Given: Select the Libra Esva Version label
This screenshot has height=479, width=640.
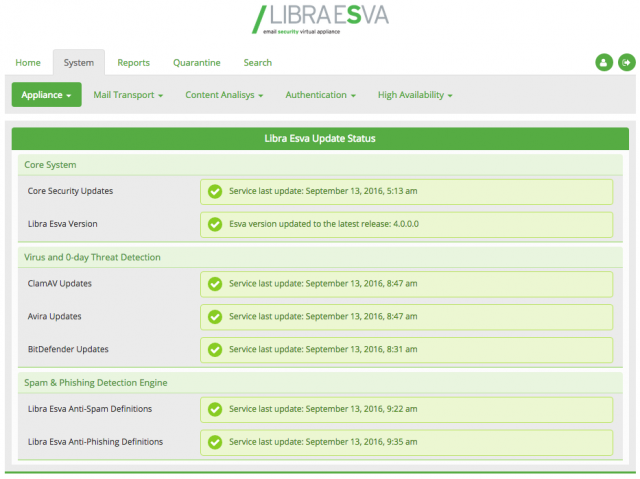Looking at the screenshot, I should coord(62,224).
